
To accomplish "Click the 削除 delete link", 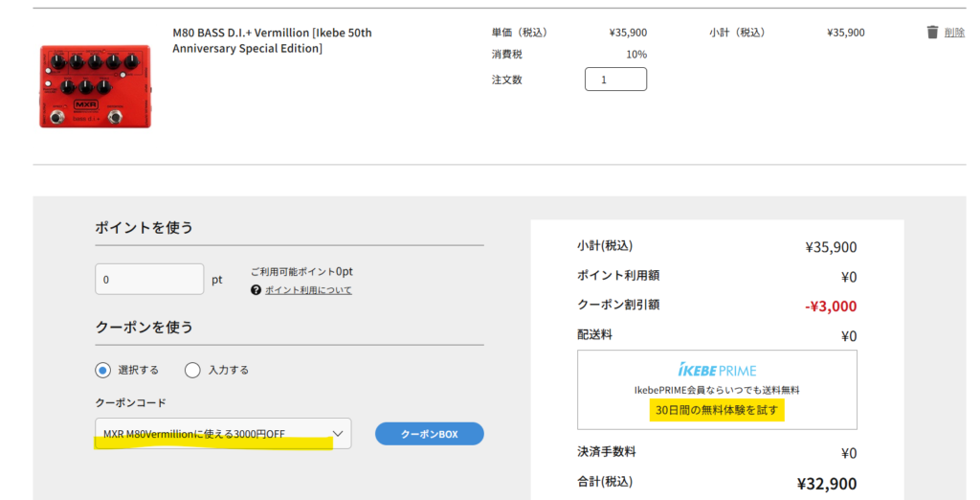I will click(x=954, y=33).
